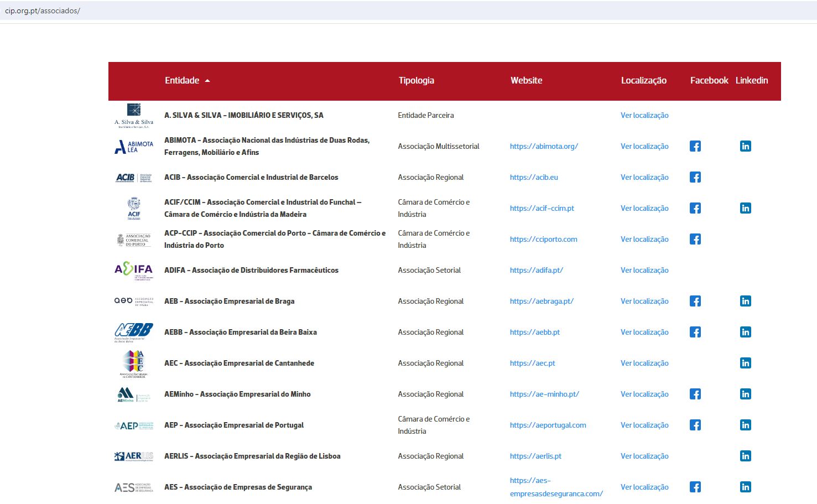Viewport: 817px width, 504px height.
Task: Select entity name 'ADIFA – Associação de Distribuidores Farmacêuticos'
Action: 251,270
